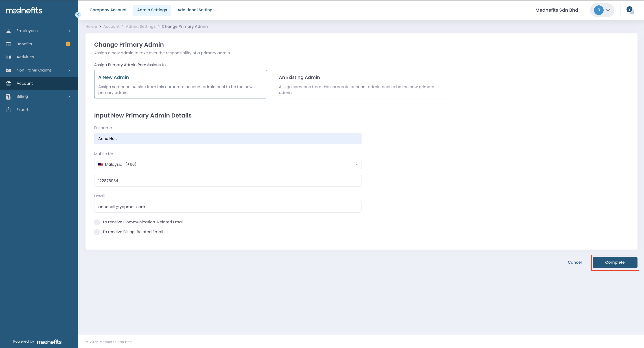Click the Cancel button
This screenshot has width=644, height=348.
point(574,262)
